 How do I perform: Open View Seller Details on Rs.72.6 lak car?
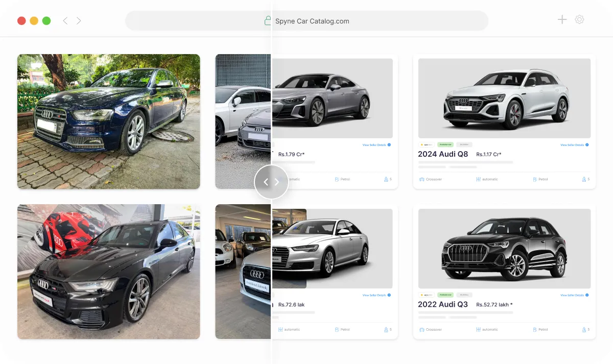point(376,295)
